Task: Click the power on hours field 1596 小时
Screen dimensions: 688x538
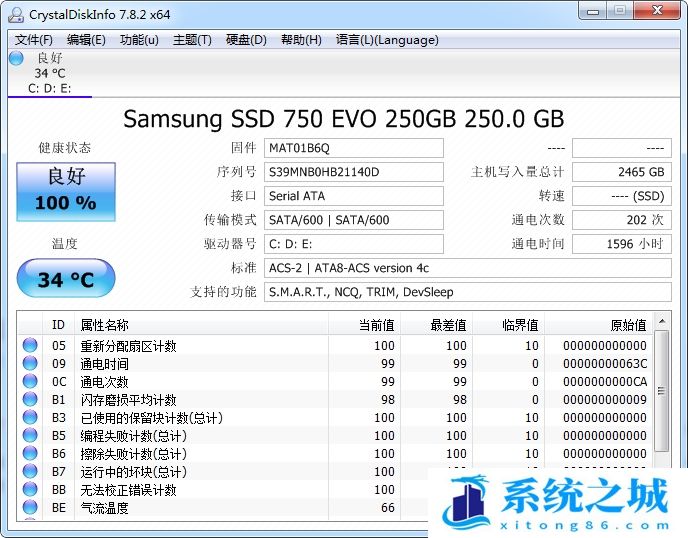Action: pos(622,244)
